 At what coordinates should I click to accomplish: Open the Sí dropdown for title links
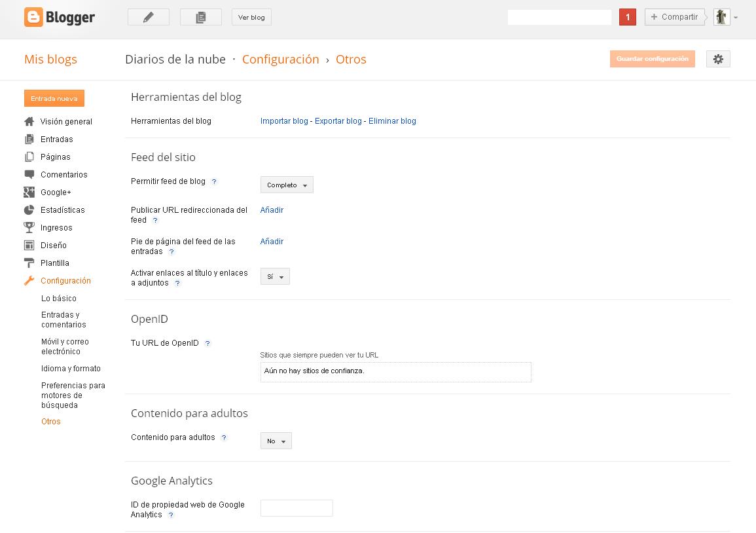tap(275, 276)
